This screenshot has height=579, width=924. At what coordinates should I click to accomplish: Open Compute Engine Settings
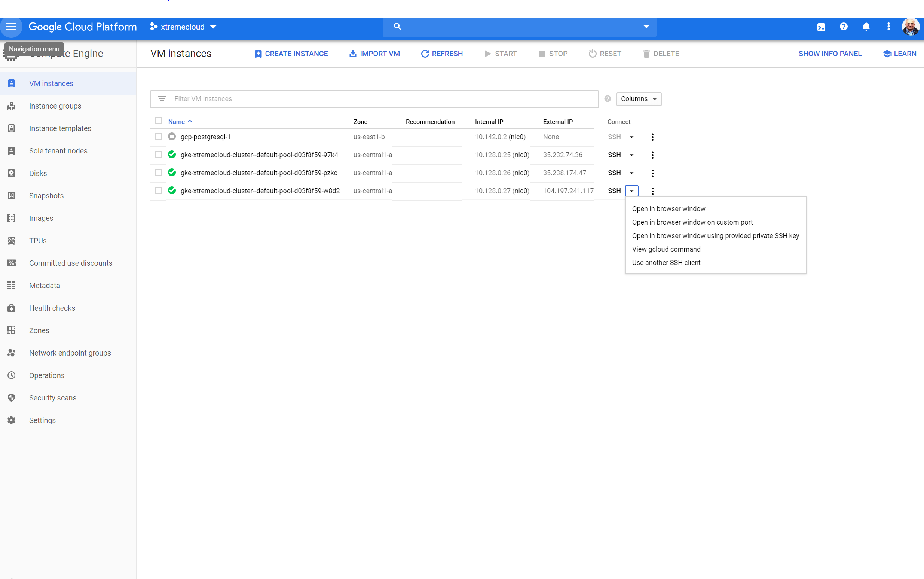coord(68,420)
